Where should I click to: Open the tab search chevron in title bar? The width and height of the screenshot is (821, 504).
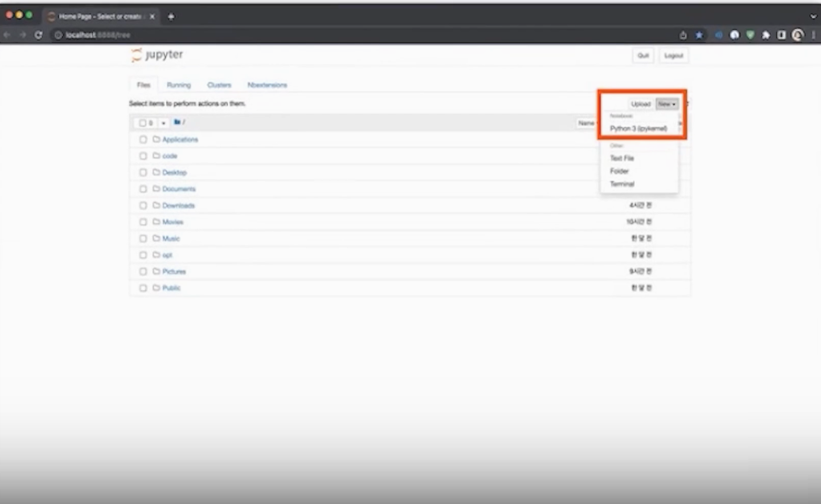point(813,16)
